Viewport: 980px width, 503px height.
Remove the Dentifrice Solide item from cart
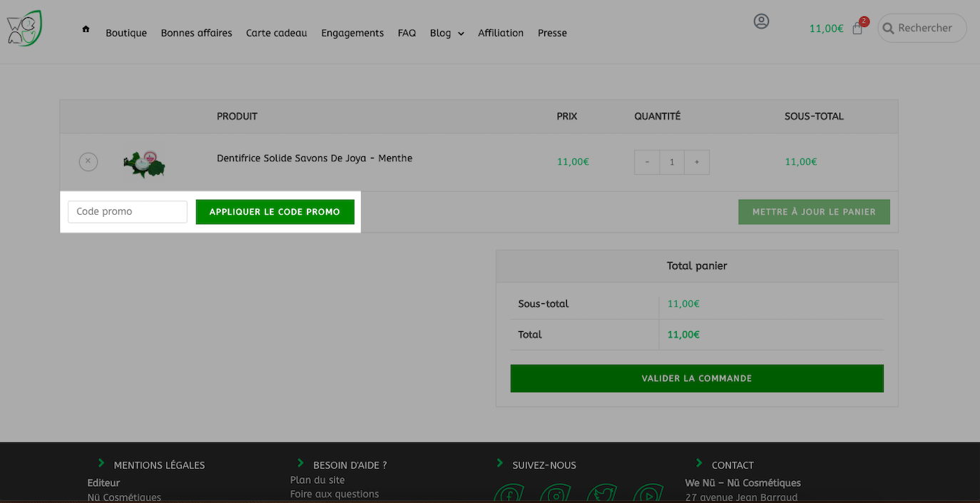pyautogui.click(x=88, y=162)
